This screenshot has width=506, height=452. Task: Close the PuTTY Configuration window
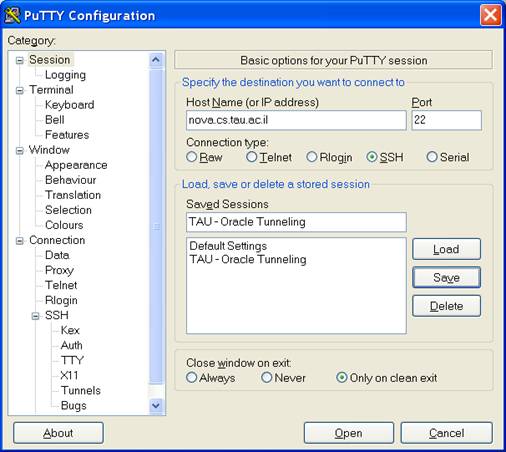tap(490, 15)
